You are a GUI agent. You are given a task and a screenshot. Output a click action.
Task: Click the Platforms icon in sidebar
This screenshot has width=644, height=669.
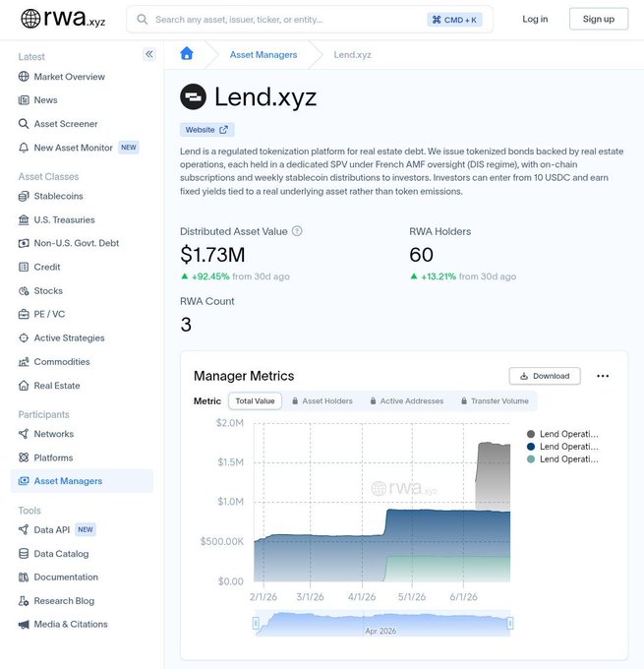pyautogui.click(x=24, y=457)
